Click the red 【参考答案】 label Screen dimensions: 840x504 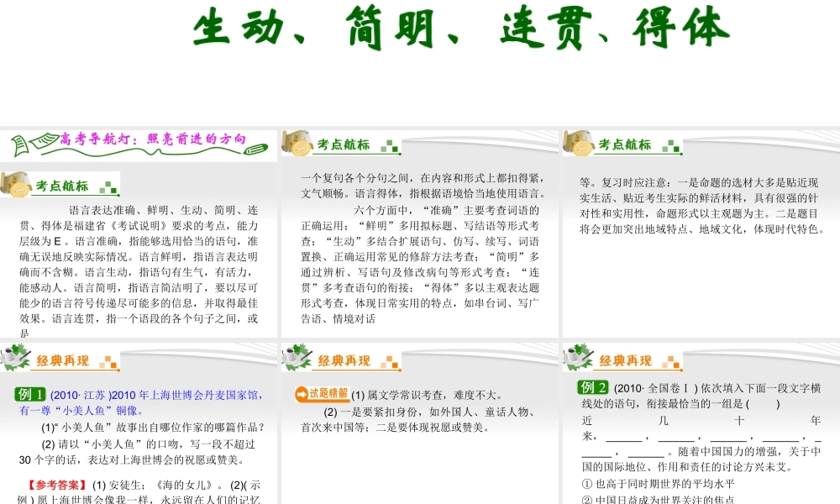pyautogui.click(x=57, y=486)
